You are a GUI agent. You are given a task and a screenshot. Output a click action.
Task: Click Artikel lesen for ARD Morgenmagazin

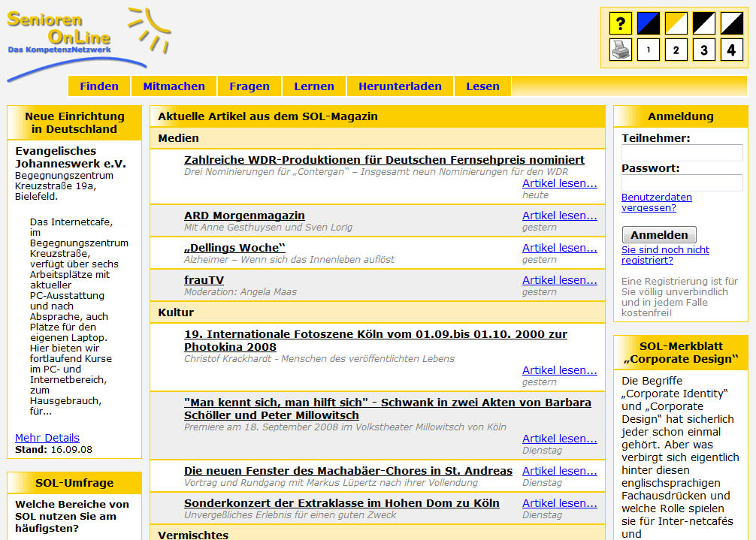click(x=559, y=216)
